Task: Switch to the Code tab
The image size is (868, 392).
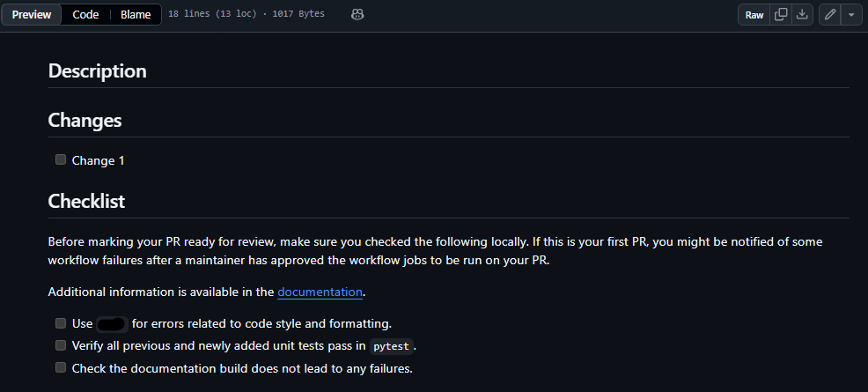Action: click(85, 15)
